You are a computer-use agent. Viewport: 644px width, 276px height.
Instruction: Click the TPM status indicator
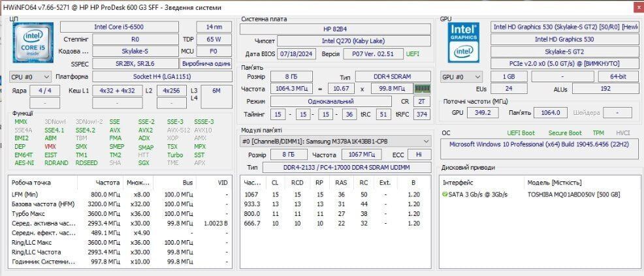point(598,132)
